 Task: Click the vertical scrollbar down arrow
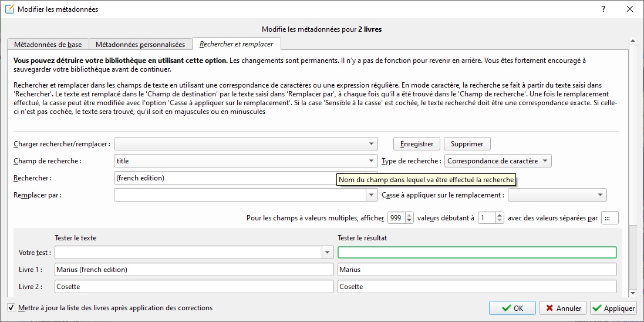pyautogui.click(x=633, y=292)
